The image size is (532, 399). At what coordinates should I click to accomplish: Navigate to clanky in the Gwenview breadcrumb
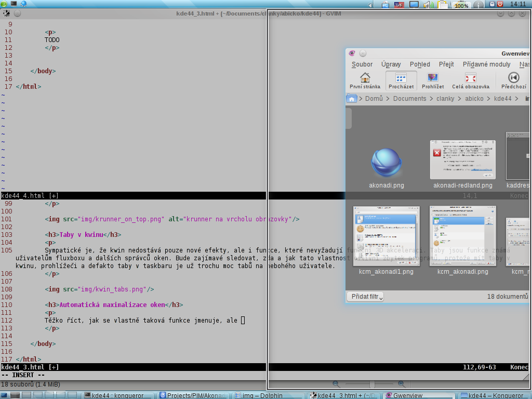click(x=445, y=98)
